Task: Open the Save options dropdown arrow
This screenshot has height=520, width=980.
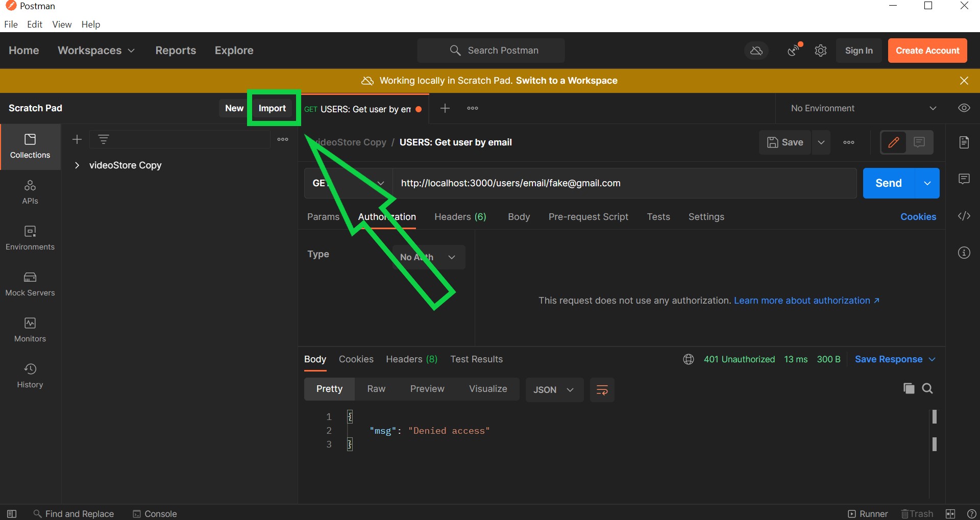Action: coord(821,142)
